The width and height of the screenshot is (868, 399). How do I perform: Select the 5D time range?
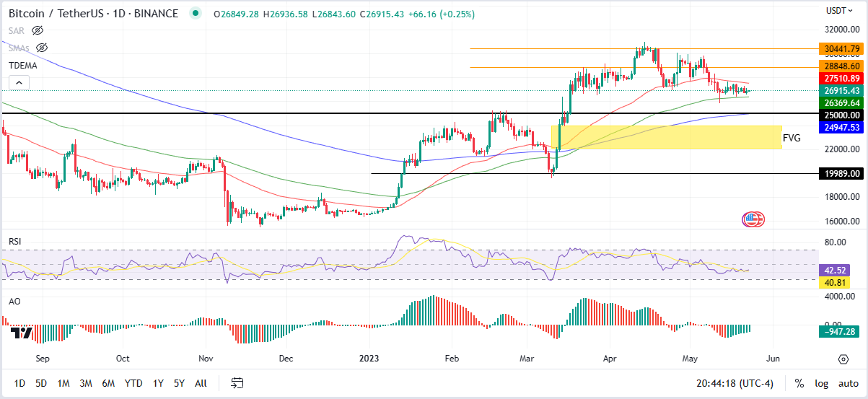[41, 383]
